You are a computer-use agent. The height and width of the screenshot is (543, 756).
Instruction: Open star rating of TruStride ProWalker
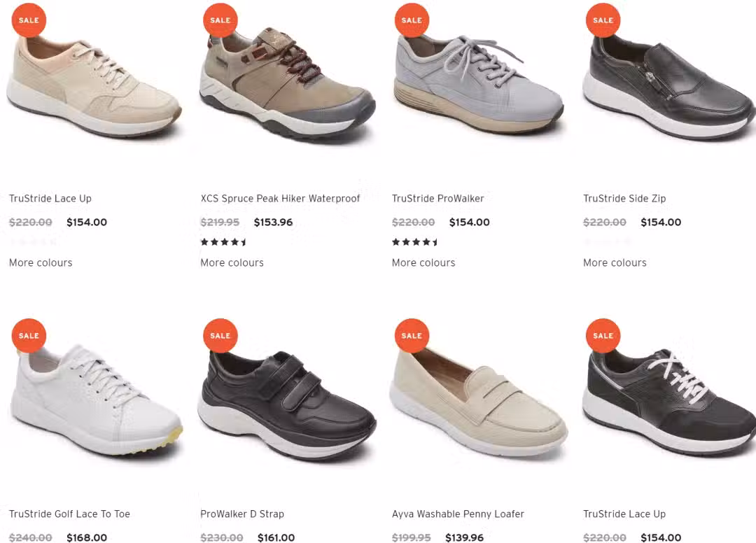coord(415,242)
